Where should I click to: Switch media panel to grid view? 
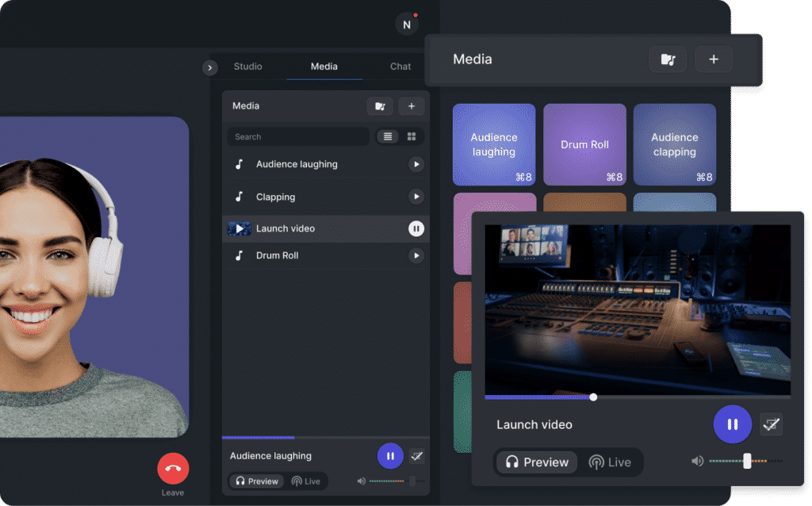coord(411,136)
